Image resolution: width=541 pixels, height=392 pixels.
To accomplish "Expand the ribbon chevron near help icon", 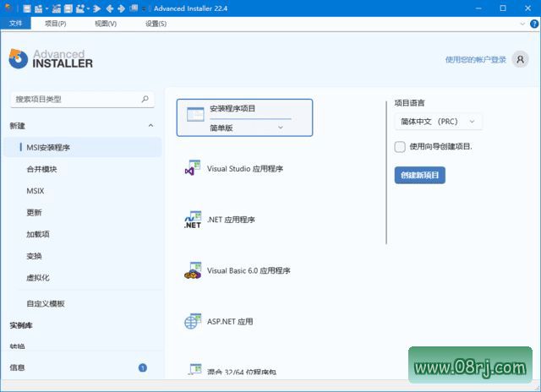I will [x=522, y=24].
